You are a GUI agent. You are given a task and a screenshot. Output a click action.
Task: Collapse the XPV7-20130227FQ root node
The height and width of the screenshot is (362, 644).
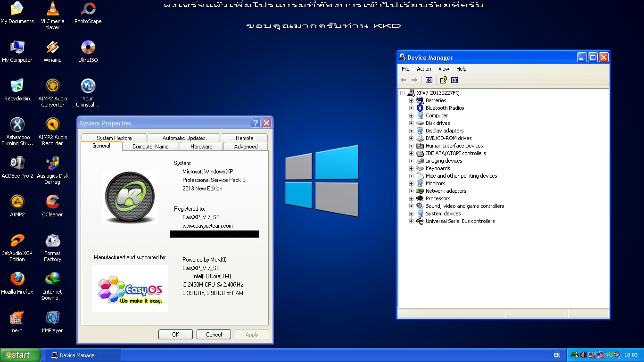402,93
